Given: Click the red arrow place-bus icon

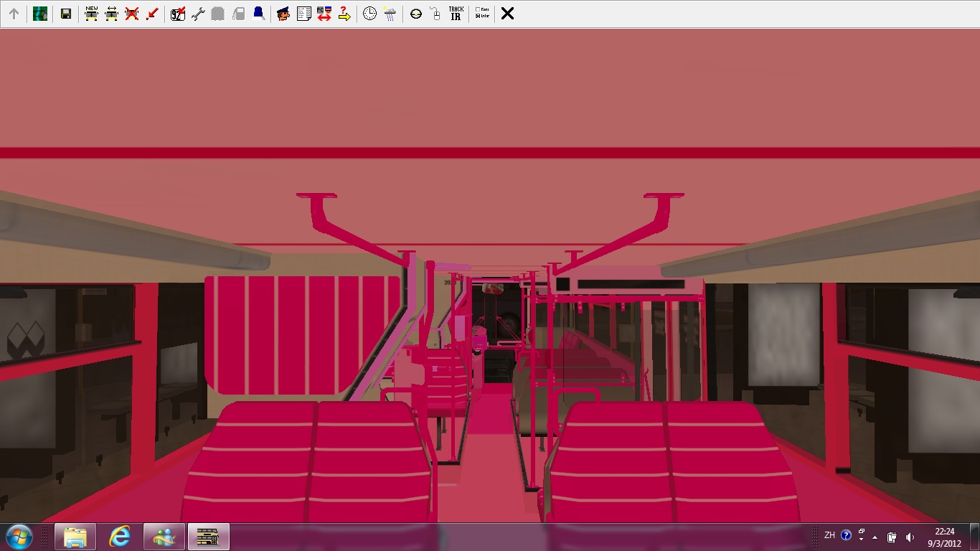Looking at the screenshot, I should click(x=151, y=14).
